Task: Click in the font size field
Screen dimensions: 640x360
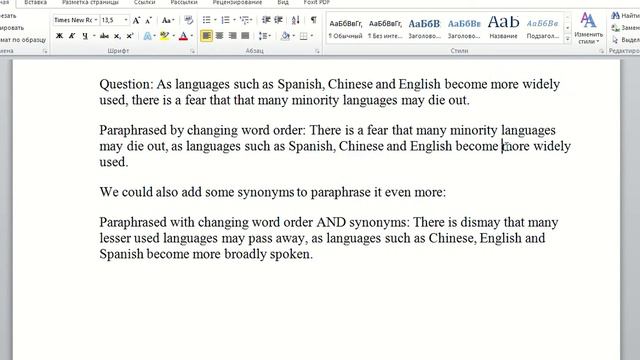Action: pyautogui.click(x=111, y=20)
